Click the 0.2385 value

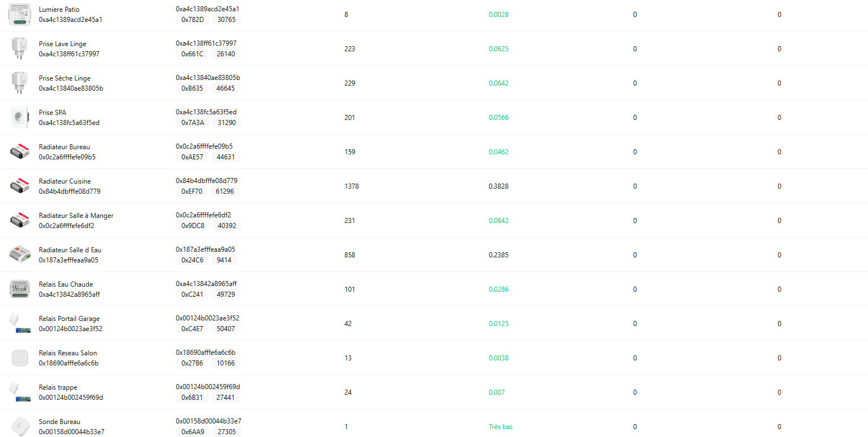498,255
